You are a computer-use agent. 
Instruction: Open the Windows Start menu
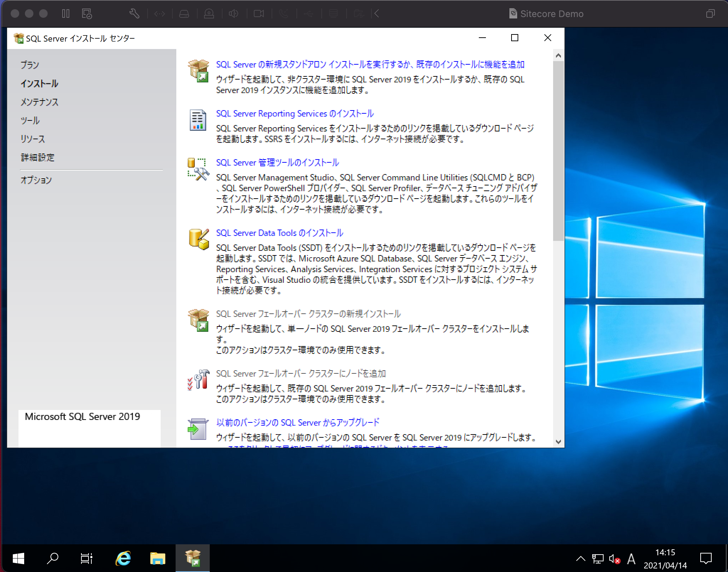18,558
